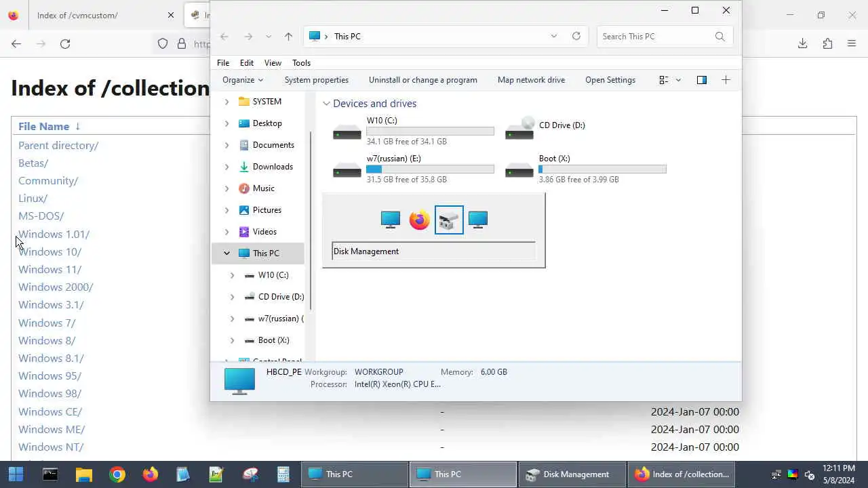The height and width of the screenshot is (488, 868).
Task: Select last This PC icon in task switcher
Action: click(478, 220)
